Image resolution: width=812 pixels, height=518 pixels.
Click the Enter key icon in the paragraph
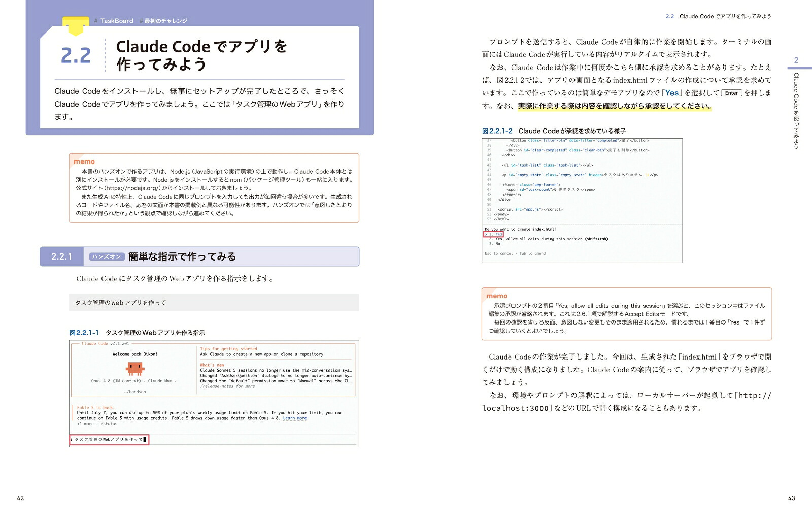click(732, 93)
